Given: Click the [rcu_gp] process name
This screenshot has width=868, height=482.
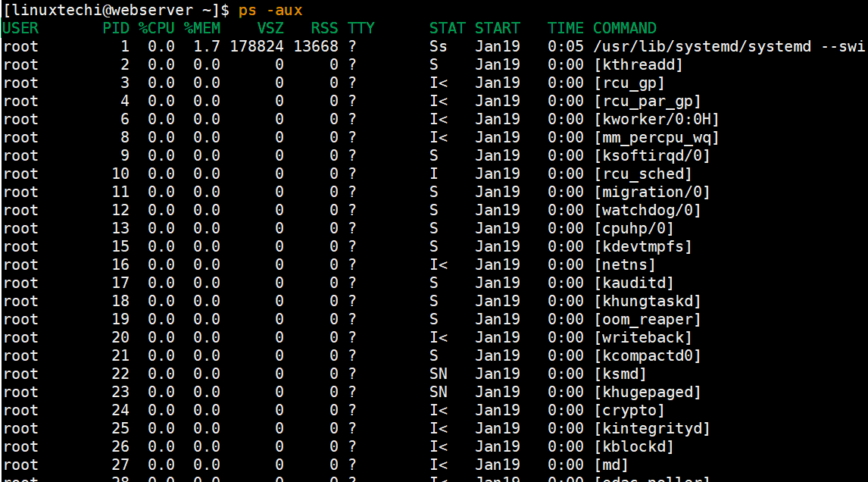Looking at the screenshot, I should (x=629, y=83).
